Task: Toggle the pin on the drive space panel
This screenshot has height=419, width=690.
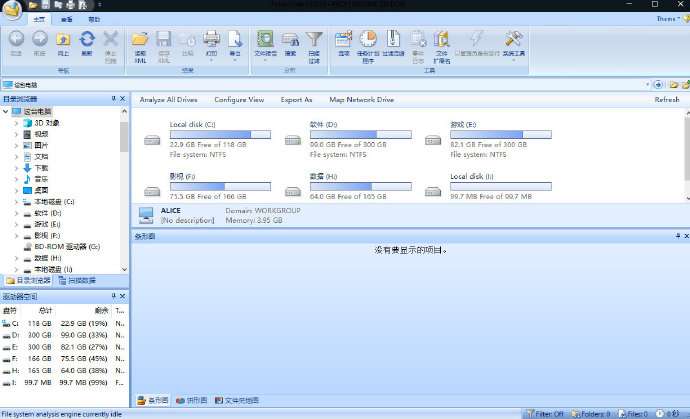Action: (x=113, y=298)
